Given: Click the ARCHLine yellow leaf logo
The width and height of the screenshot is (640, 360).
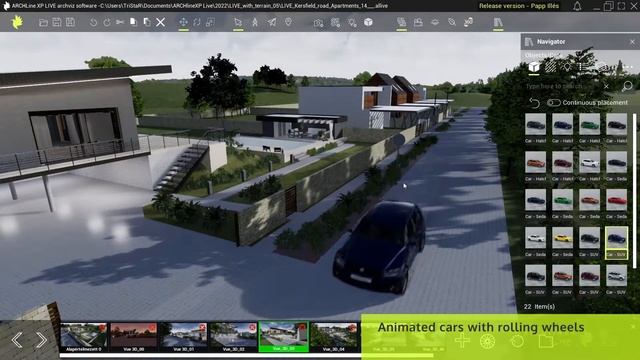Looking at the screenshot, I should [x=17, y=22].
